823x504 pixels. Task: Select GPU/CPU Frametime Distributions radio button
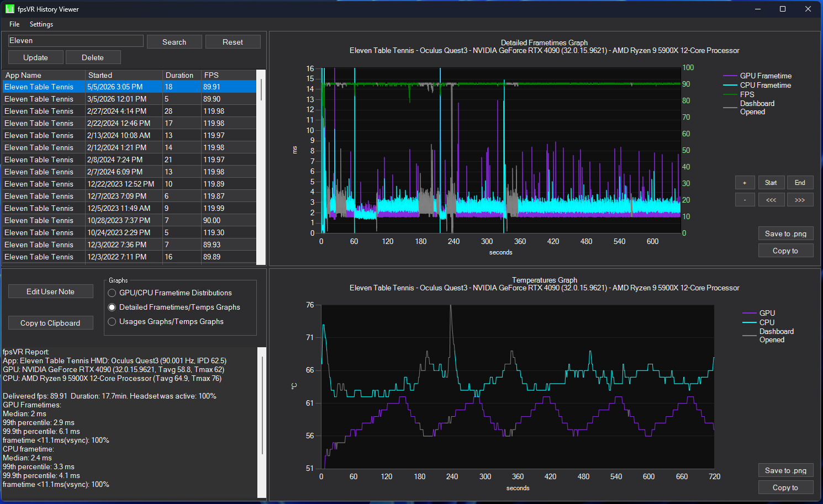point(112,293)
